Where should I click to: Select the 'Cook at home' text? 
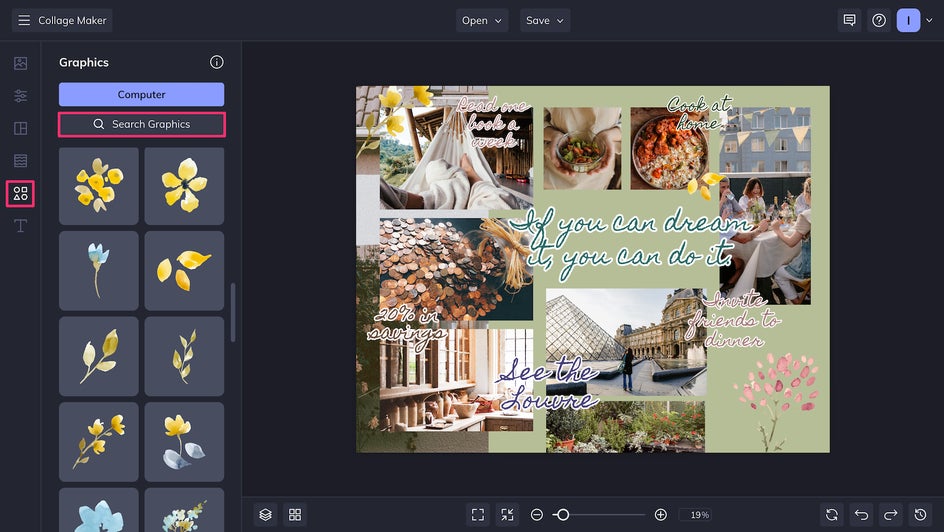pyautogui.click(x=698, y=113)
